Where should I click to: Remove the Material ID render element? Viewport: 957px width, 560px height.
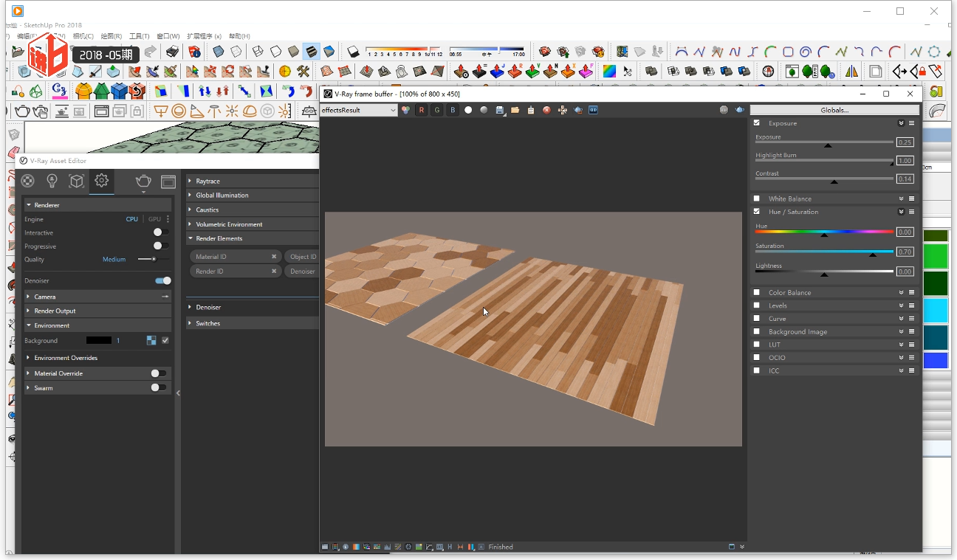(273, 257)
